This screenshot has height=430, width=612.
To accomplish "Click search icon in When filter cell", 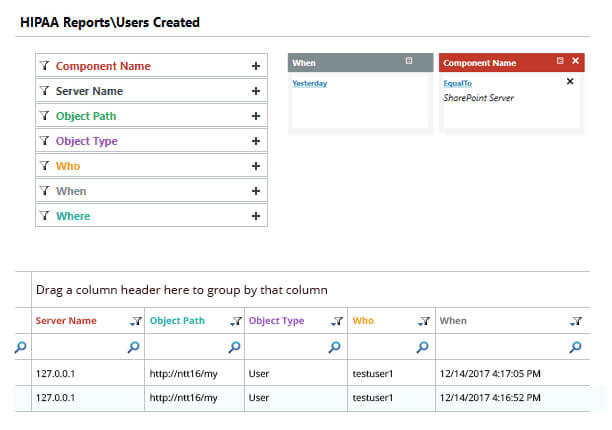I will tap(575, 347).
